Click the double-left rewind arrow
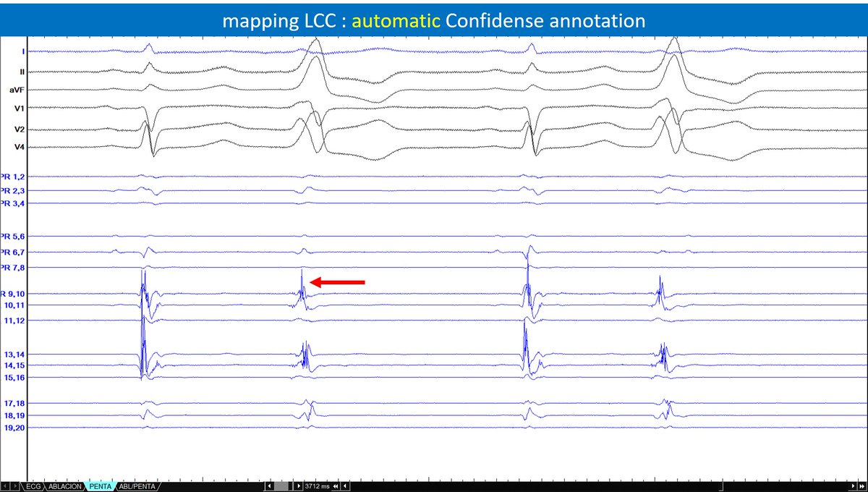Image resolution: width=868 pixels, height=492 pixels. click(336, 486)
